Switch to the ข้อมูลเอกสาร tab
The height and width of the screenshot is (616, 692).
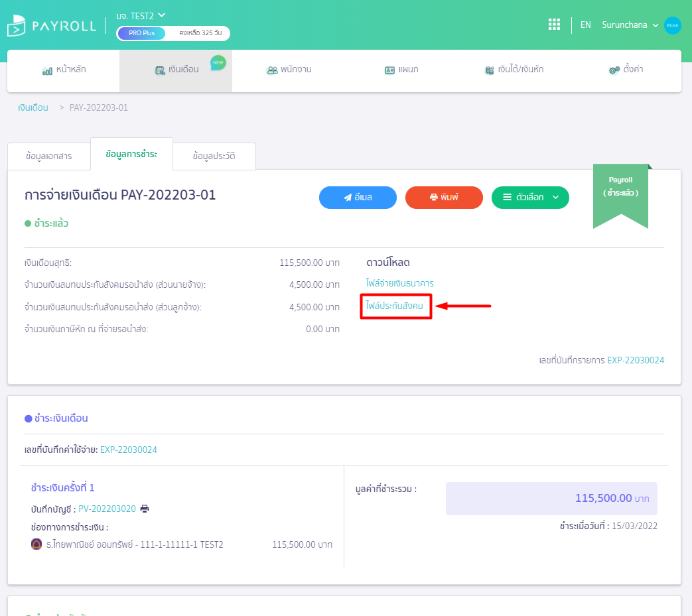click(x=49, y=156)
